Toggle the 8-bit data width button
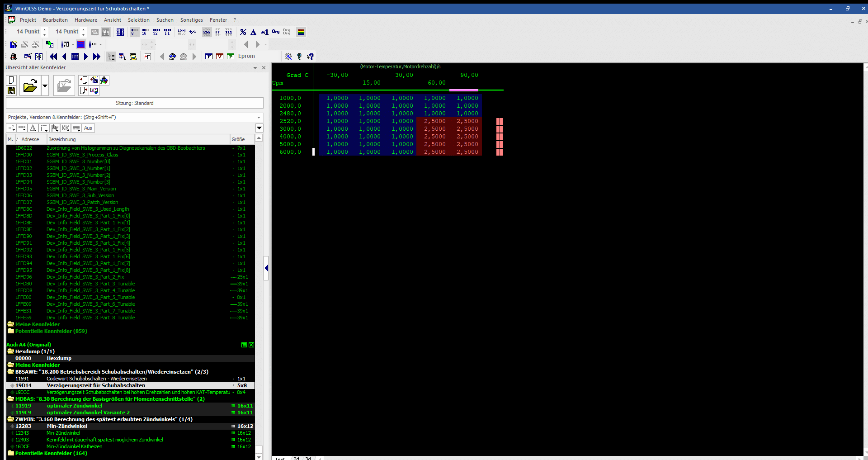The image size is (868, 460). coord(134,32)
